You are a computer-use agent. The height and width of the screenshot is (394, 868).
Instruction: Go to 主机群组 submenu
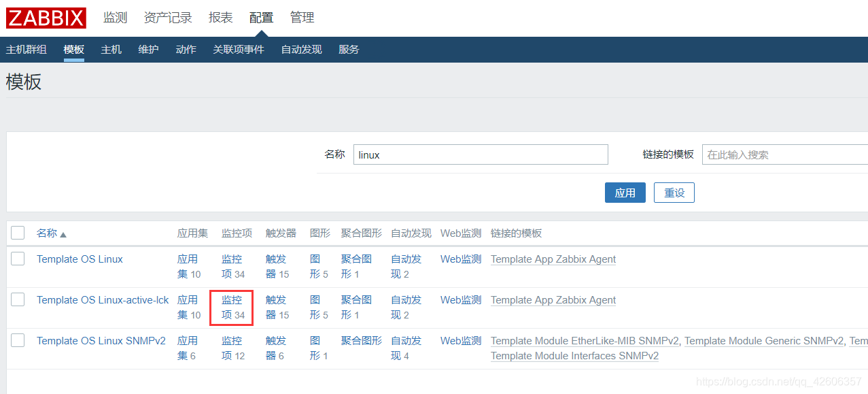27,50
